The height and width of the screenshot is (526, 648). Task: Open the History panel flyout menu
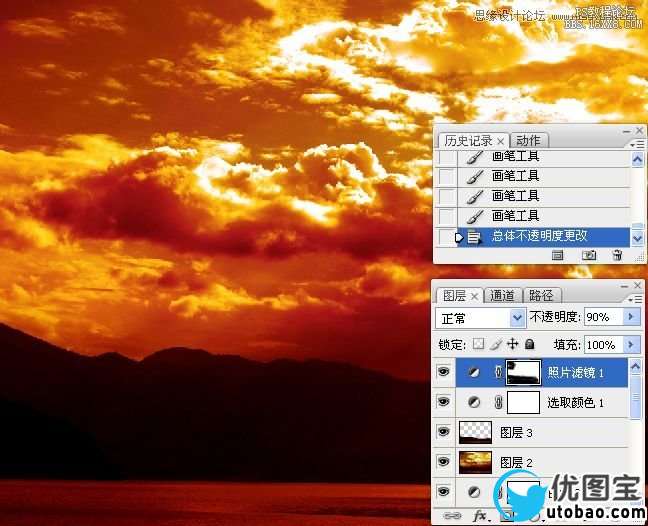point(637,144)
